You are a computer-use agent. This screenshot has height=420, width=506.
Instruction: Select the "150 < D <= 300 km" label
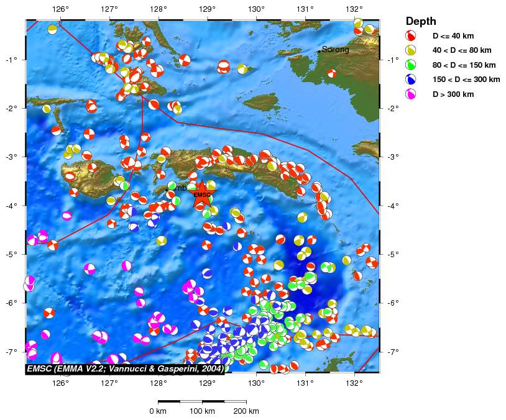click(466, 80)
